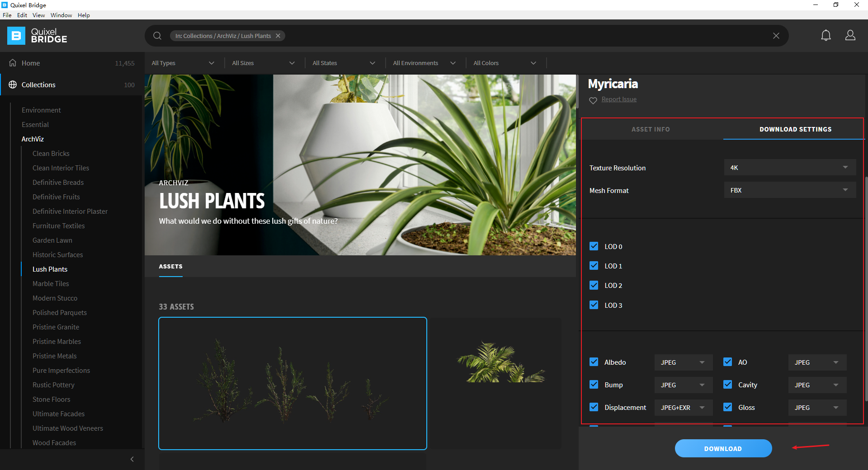
Task: Open the Stone Floors collection
Action: (52, 399)
